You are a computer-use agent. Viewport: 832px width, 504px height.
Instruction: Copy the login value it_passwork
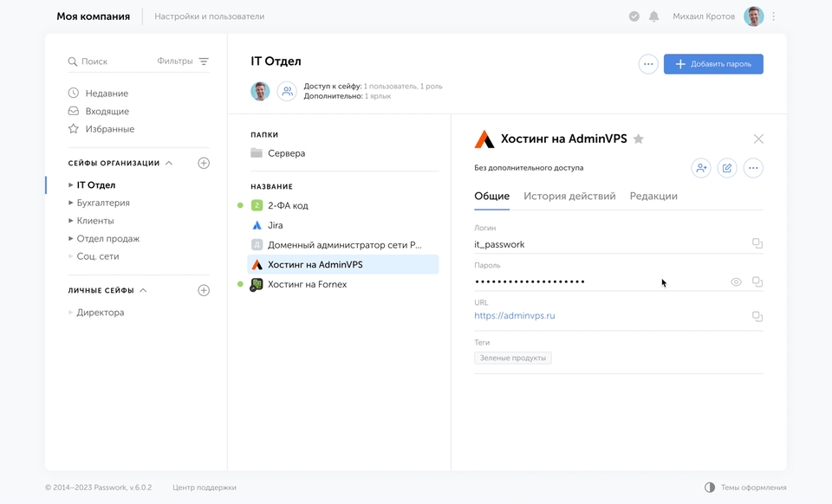tap(757, 244)
